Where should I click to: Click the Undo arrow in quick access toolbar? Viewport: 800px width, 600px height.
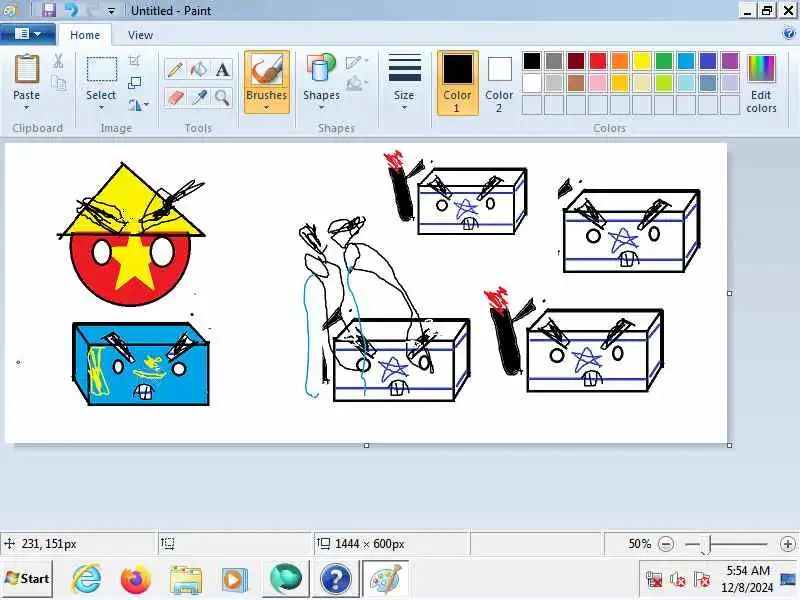(71, 10)
